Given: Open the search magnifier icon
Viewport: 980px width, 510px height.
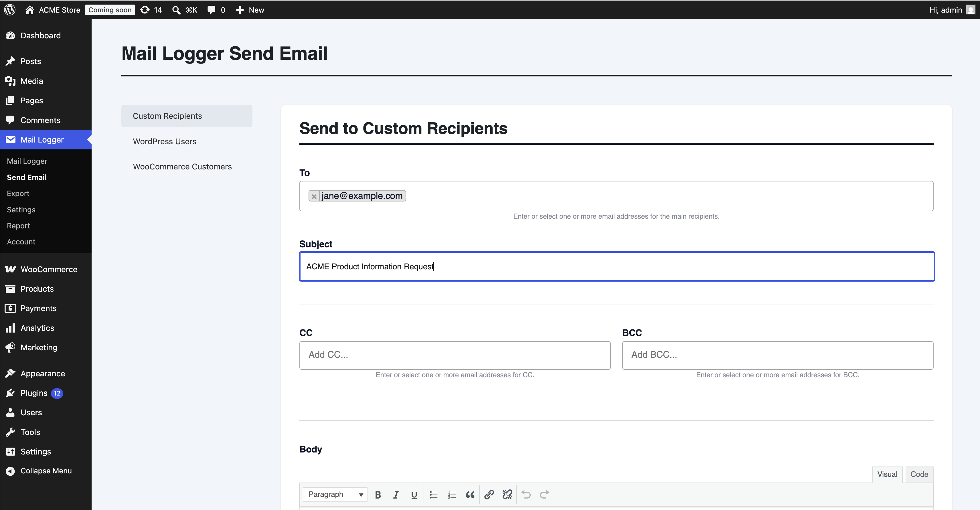Looking at the screenshot, I should coord(176,10).
